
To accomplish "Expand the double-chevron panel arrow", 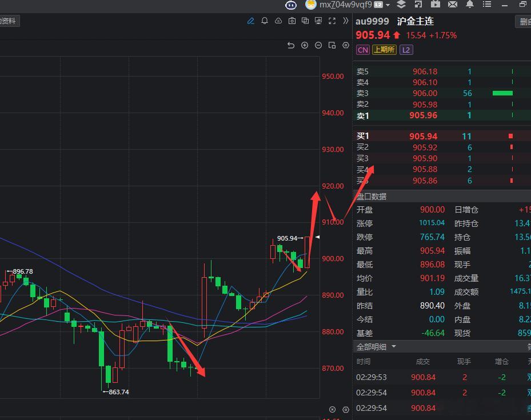I will coord(345,21).
